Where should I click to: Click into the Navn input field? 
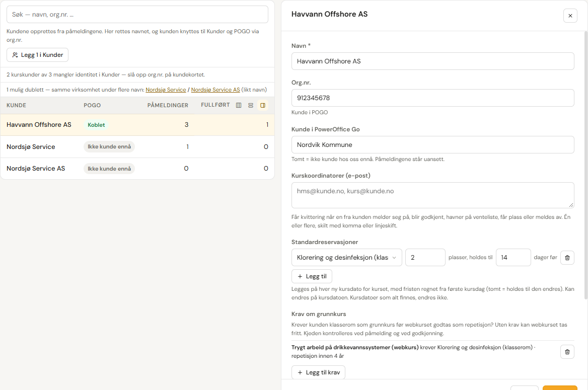pos(432,61)
